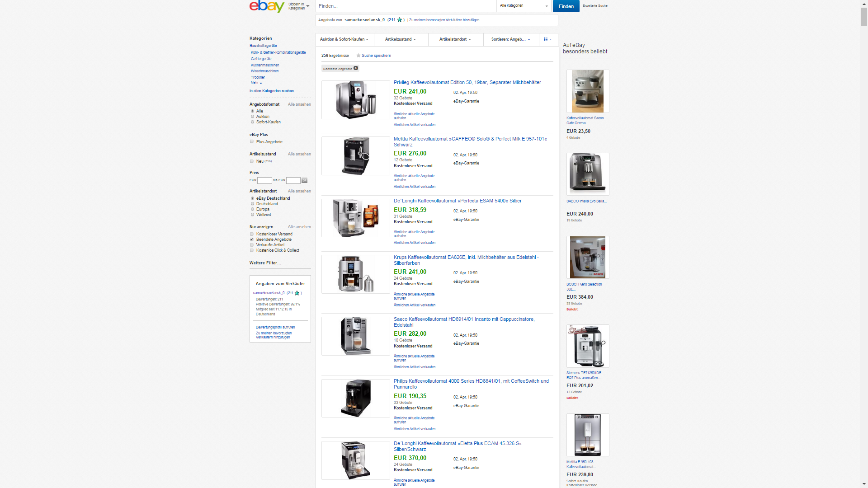Expand Weitere Filter options
The width and height of the screenshot is (868, 488).
click(265, 263)
